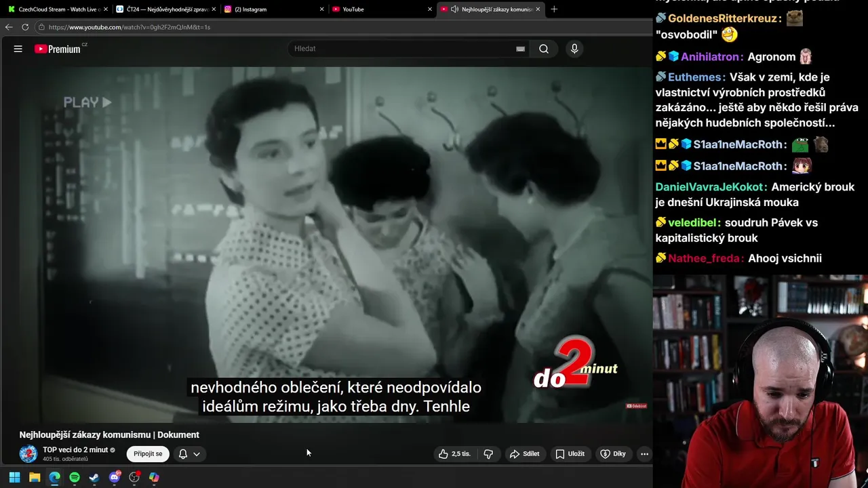The height and width of the screenshot is (488, 868).
Task: Click the Sdílet share button
Action: click(x=525, y=454)
